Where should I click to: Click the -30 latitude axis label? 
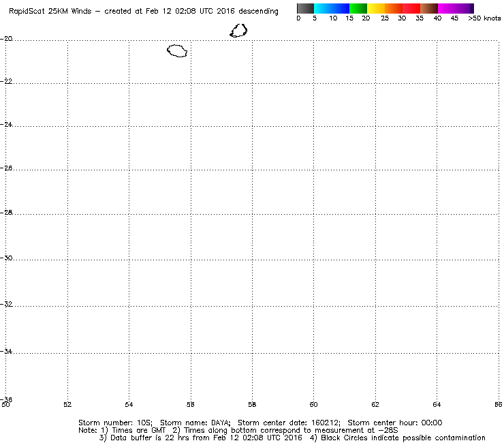point(6,258)
